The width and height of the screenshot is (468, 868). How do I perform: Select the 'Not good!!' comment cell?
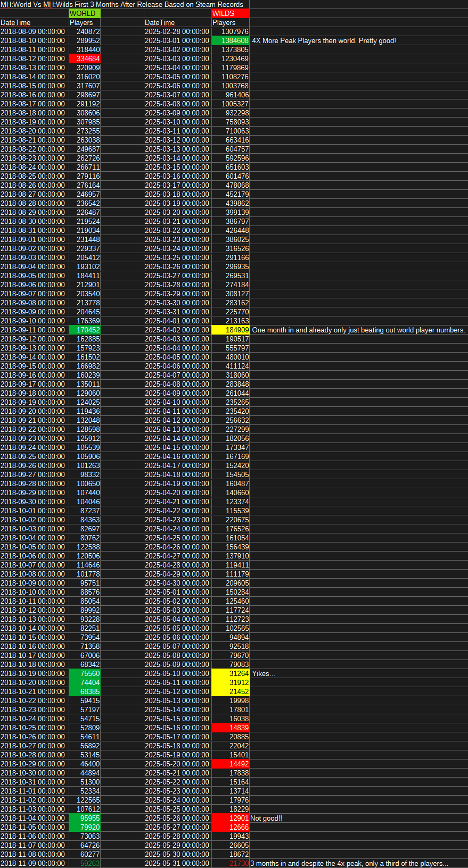click(266, 818)
